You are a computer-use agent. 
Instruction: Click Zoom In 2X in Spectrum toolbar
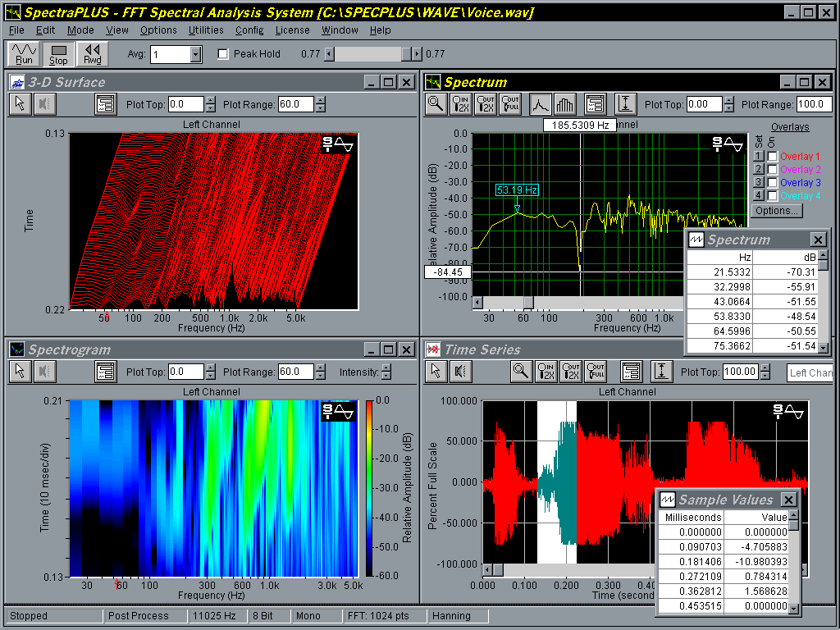(x=461, y=104)
